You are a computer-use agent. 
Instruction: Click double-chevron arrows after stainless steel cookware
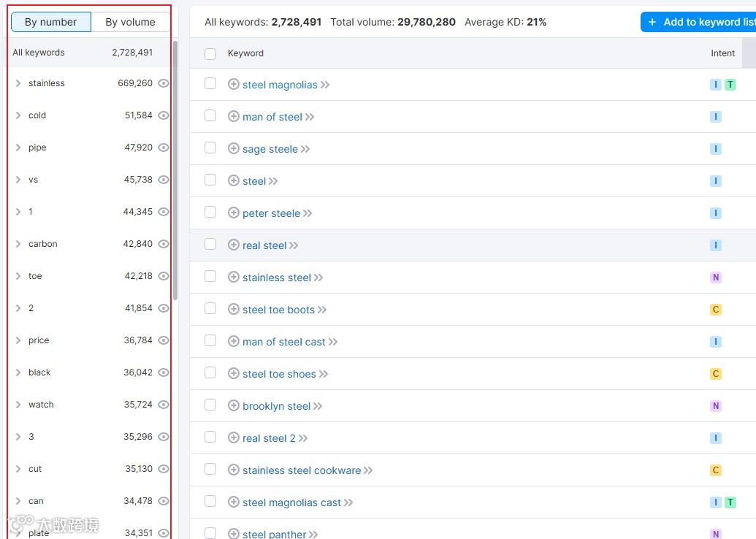tap(368, 470)
